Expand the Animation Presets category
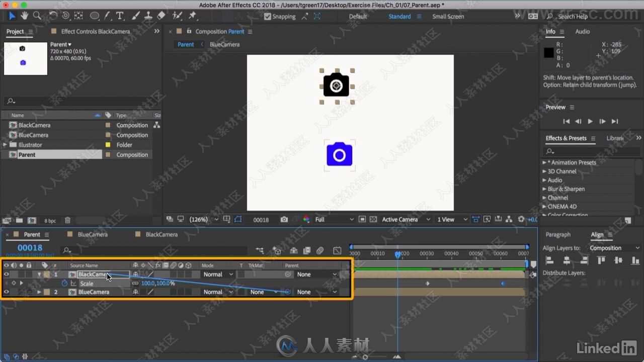Viewport: 644px width, 362px height. pyautogui.click(x=544, y=162)
